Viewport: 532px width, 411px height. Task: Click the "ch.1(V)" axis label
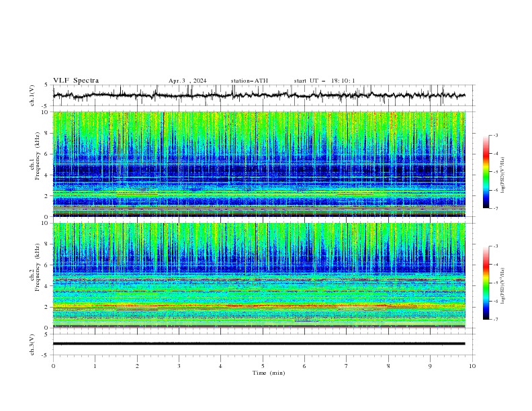click(x=32, y=95)
